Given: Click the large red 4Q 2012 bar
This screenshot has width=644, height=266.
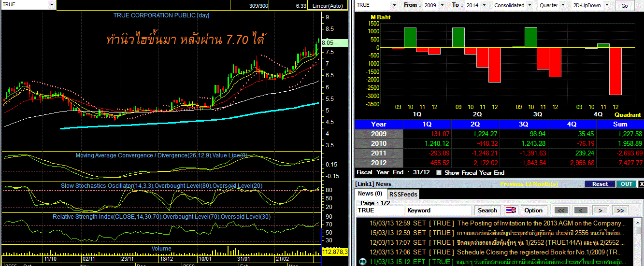Looking at the screenshot, I should (615, 71).
